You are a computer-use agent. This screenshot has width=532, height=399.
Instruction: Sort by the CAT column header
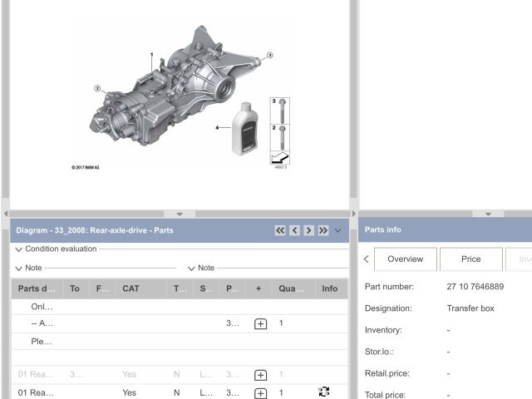coord(131,289)
